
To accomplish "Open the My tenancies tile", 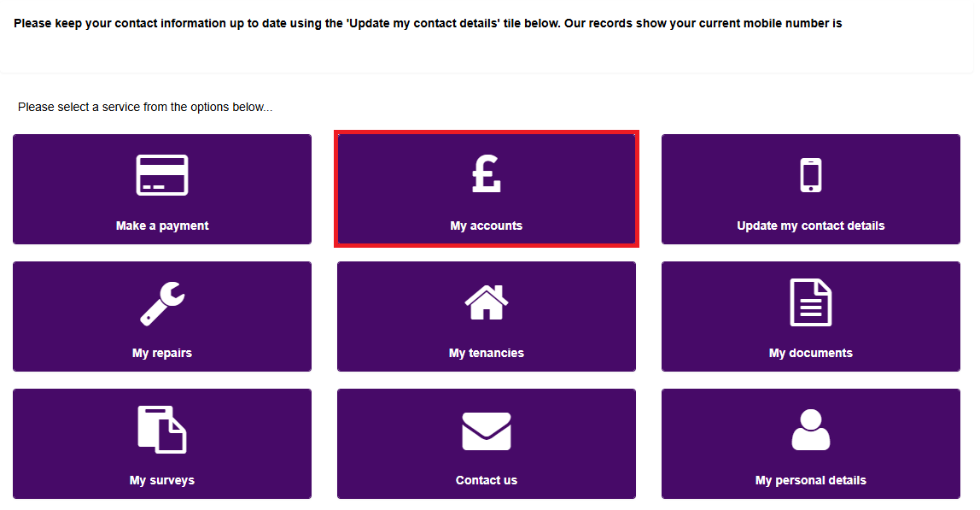I will 487,316.
